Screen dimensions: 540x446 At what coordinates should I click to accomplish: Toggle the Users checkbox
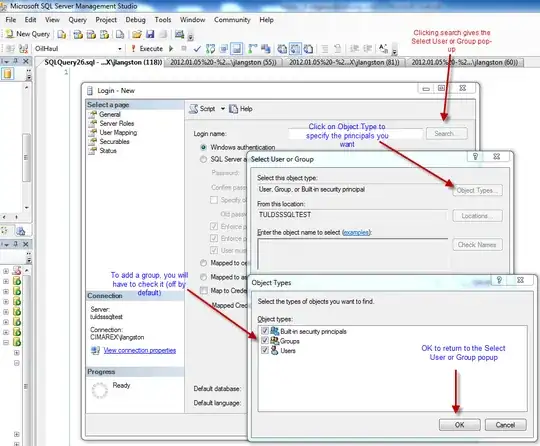pos(264,351)
